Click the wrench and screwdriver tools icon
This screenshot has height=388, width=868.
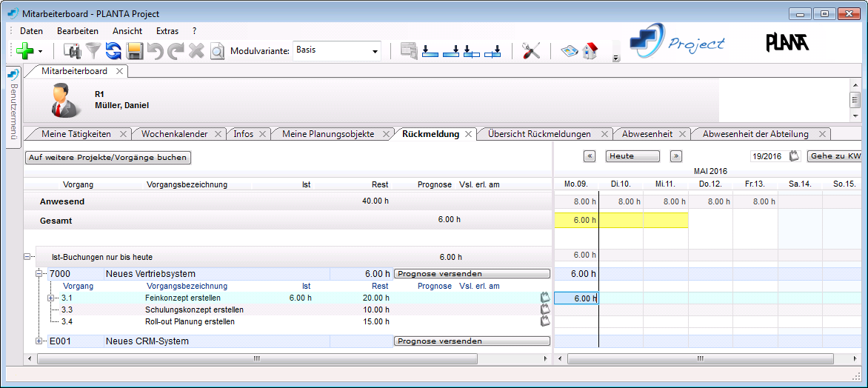pos(530,51)
